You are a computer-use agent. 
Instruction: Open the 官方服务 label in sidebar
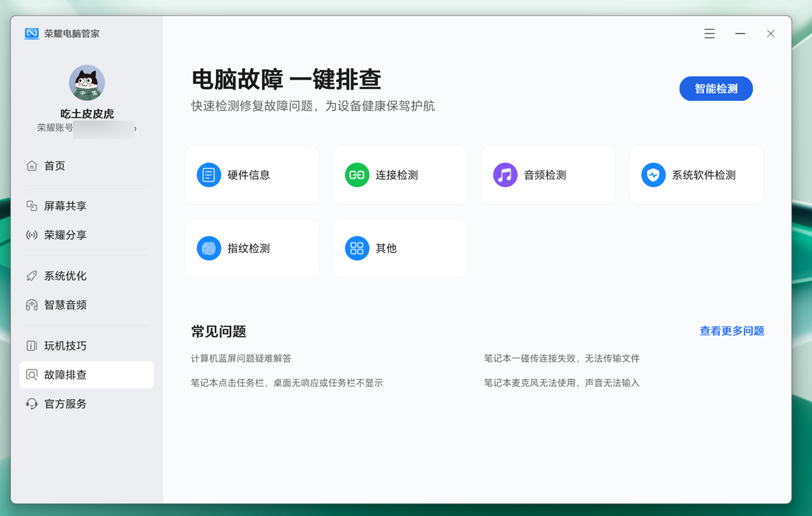click(x=65, y=404)
